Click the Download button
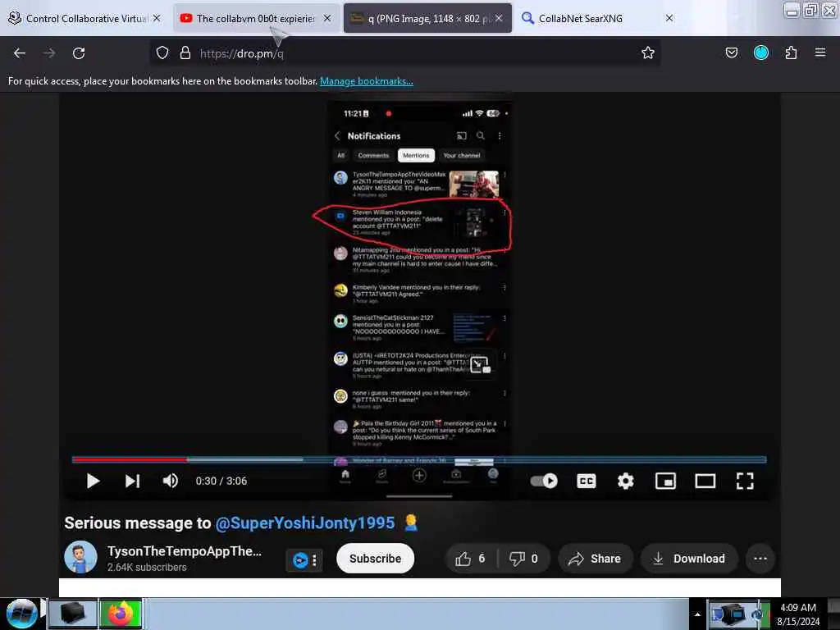840x630 pixels. click(x=689, y=559)
